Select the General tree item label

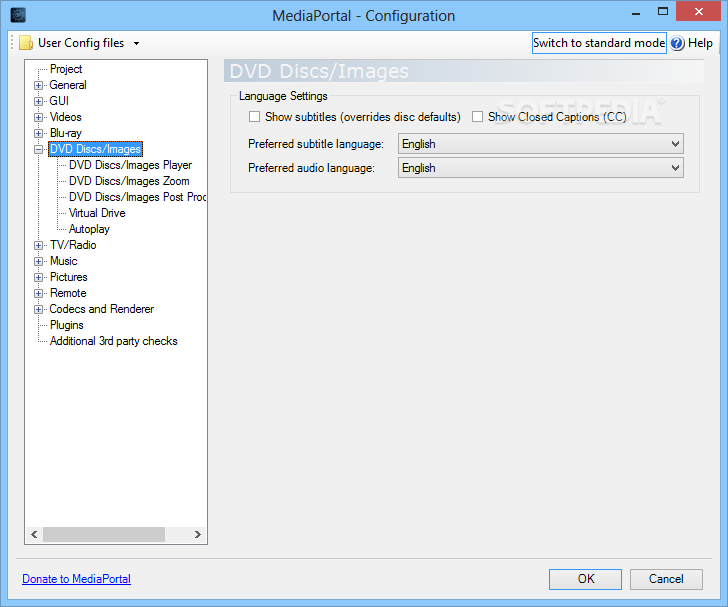[x=68, y=85]
